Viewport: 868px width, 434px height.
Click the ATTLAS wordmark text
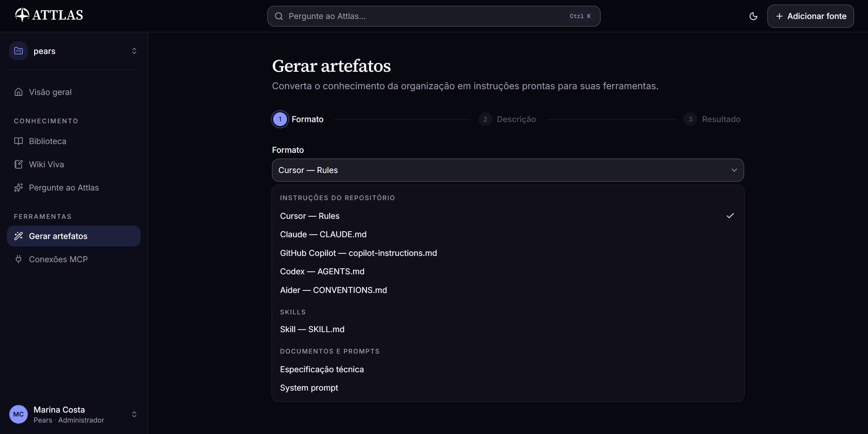tap(58, 15)
